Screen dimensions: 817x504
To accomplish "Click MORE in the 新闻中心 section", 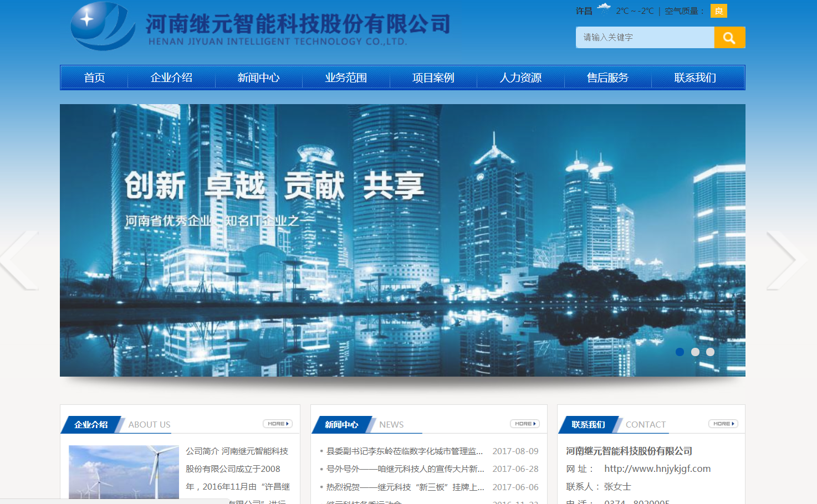I will click(525, 423).
